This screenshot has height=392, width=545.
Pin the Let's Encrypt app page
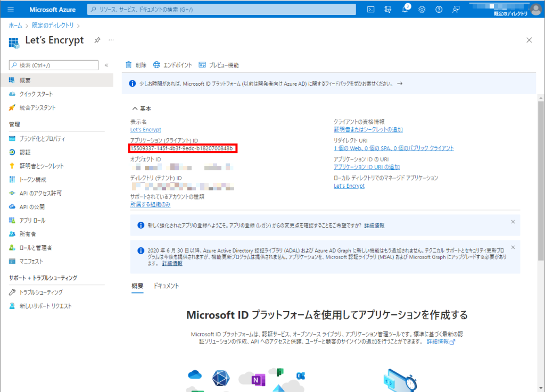click(x=97, y=40)
